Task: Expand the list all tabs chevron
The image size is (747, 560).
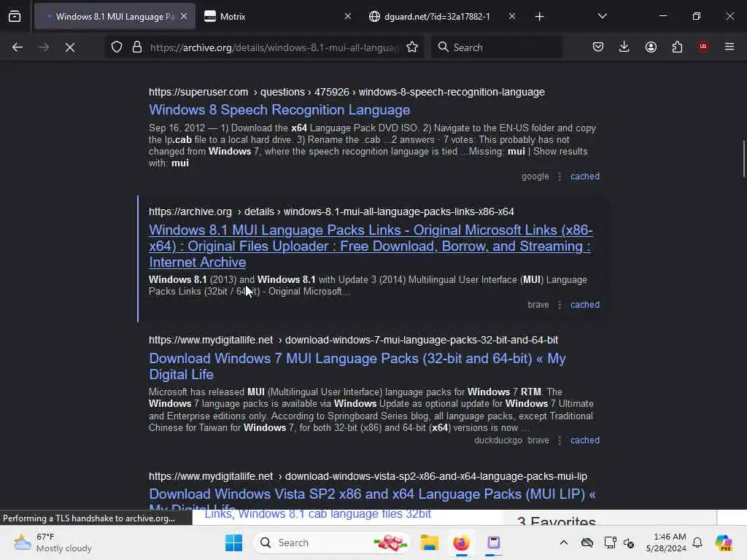Action: tap(602, 17)
